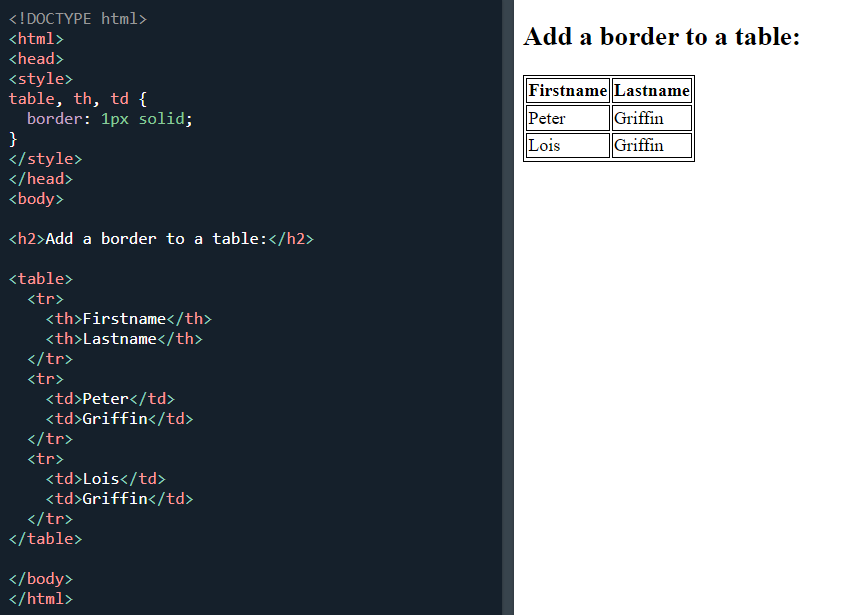Click the closing html tag in the code

[40, 598]
